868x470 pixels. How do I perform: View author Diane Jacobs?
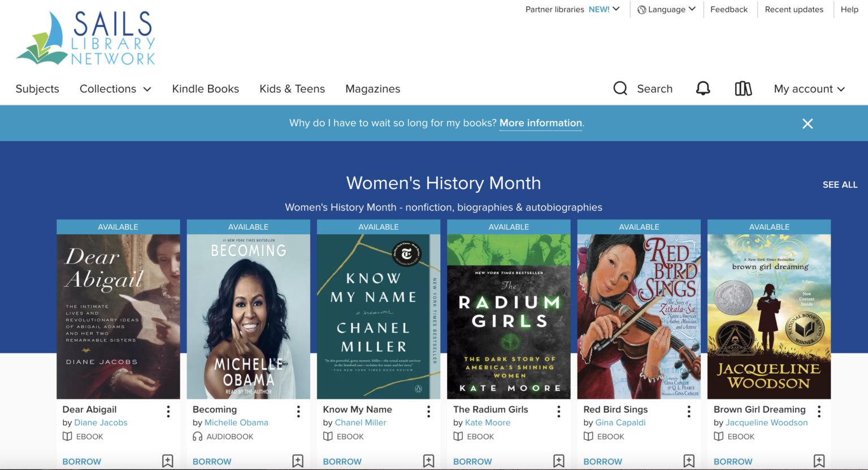101,422
